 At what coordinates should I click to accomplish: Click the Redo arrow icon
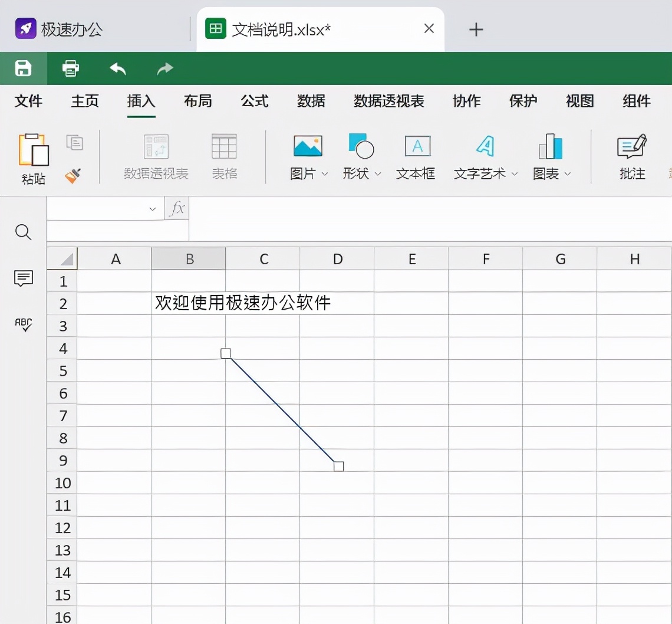click(164, 68)
